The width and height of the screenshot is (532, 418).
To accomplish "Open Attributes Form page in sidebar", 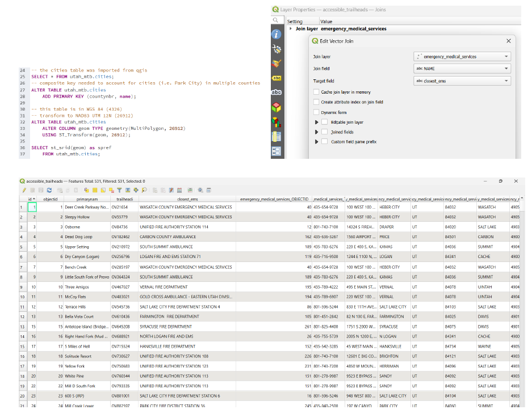I will click(x=276, y=151).
